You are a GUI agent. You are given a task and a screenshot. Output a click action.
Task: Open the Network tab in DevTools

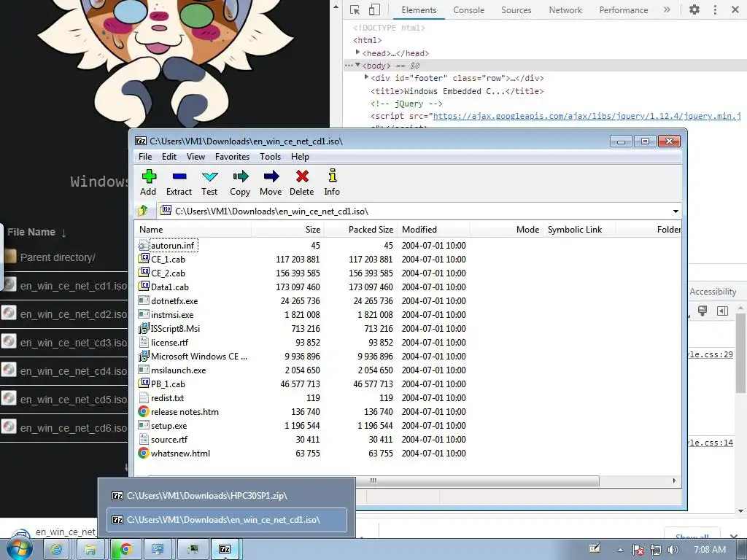pos(565,10)
